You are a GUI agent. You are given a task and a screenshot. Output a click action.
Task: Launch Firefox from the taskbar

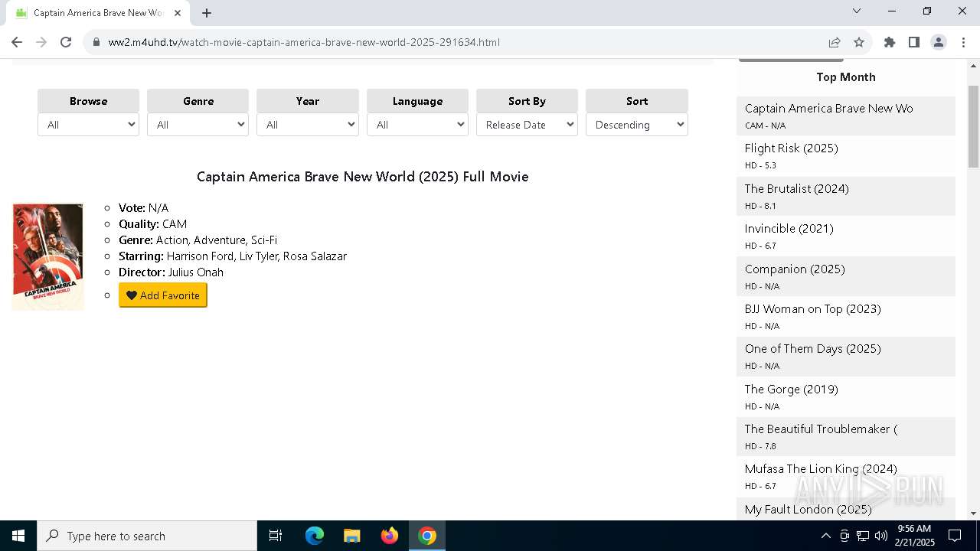(390, 536)
